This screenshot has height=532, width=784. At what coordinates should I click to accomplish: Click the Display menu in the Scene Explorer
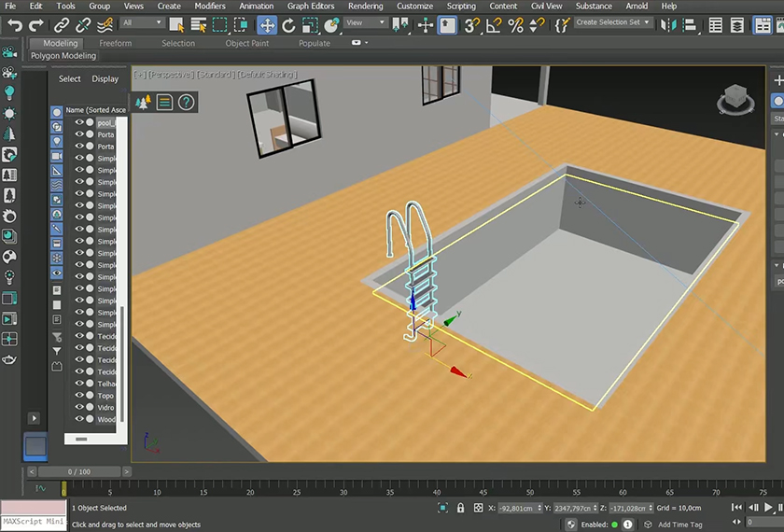pyautogui.click(x=105, y=79)
